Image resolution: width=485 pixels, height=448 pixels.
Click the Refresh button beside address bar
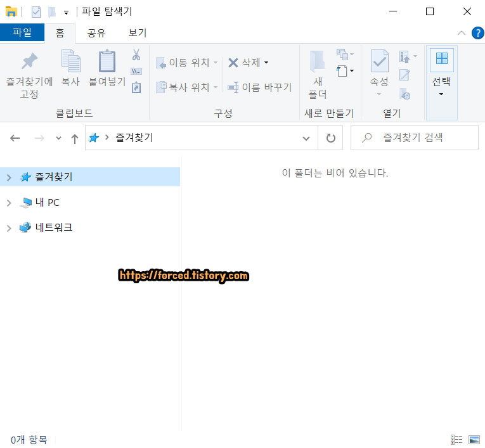(331, 138)
